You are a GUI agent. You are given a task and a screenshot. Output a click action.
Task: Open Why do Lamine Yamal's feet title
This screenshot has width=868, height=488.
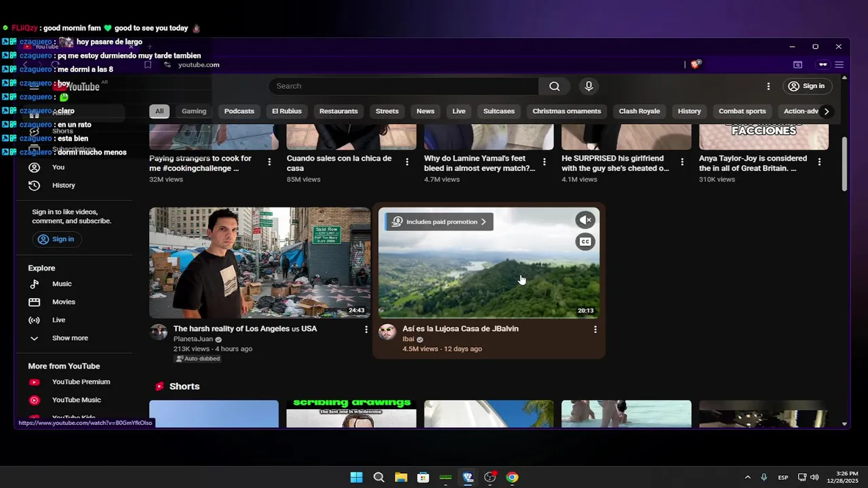point(479,163)
